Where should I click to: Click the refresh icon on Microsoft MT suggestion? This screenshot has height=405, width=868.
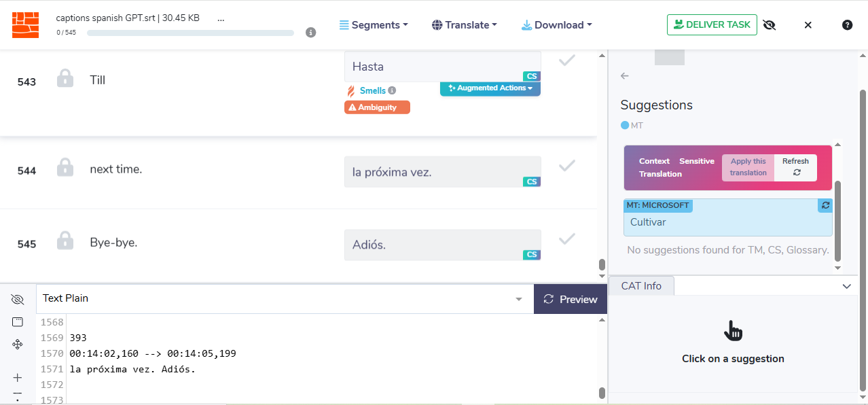[825, 205]
